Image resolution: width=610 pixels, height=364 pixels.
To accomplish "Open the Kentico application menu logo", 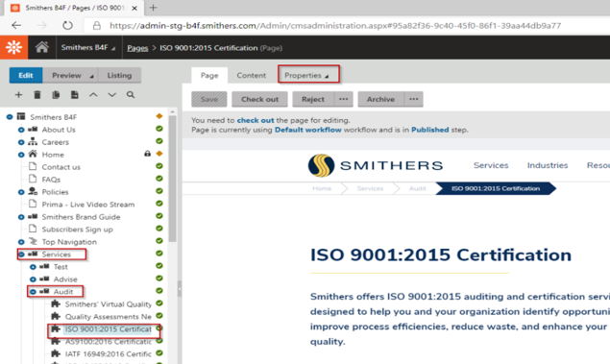I will click(x=14, y=47).
